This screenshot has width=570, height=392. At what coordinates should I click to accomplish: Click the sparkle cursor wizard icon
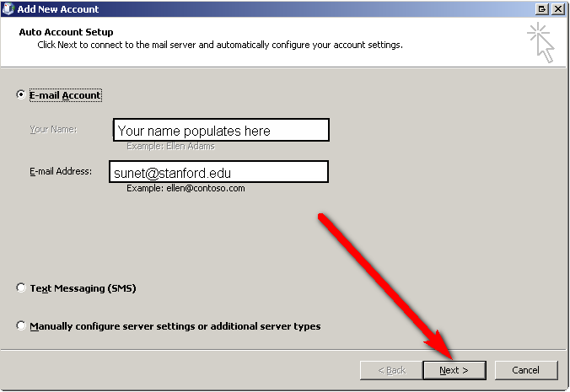click(x=540, y=41)
